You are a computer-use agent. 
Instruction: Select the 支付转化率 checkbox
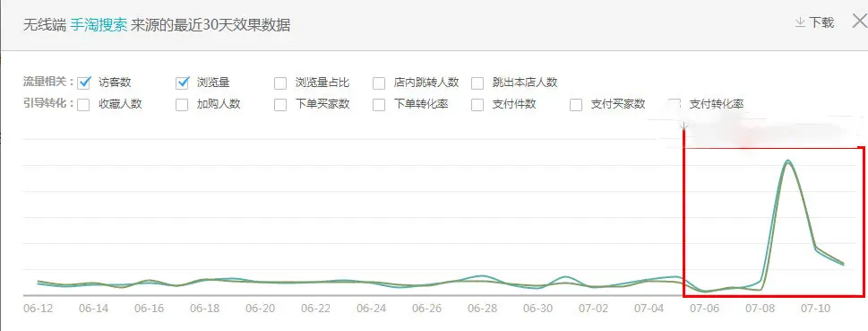coord(675,104)
